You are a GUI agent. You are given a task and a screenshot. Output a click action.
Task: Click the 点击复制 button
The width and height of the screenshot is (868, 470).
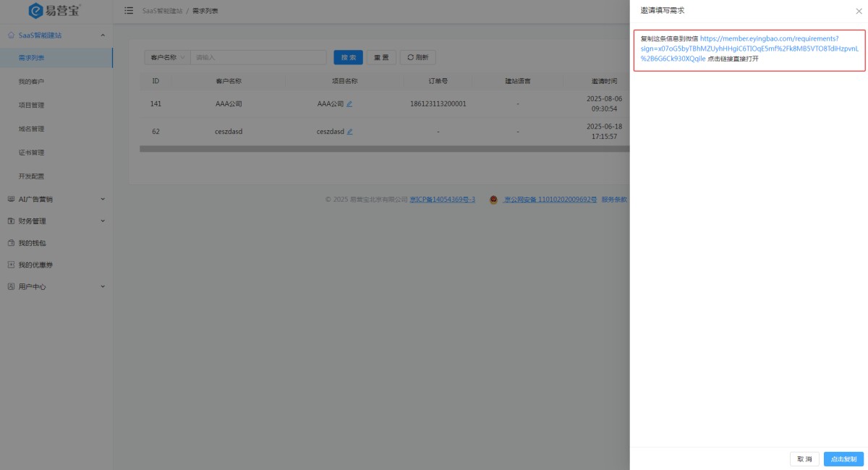point(843,459)
